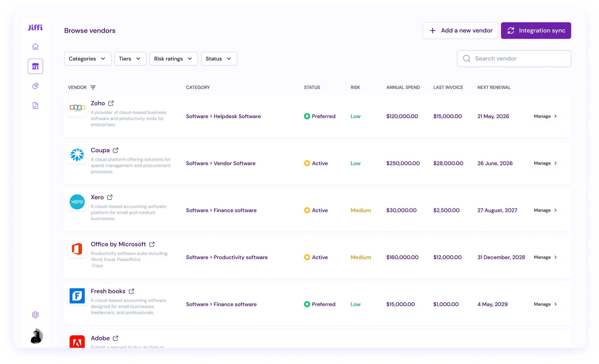Viewport: 599px width, 364px height.
Task: Expand the Categories dropdown
Action: 88,59
